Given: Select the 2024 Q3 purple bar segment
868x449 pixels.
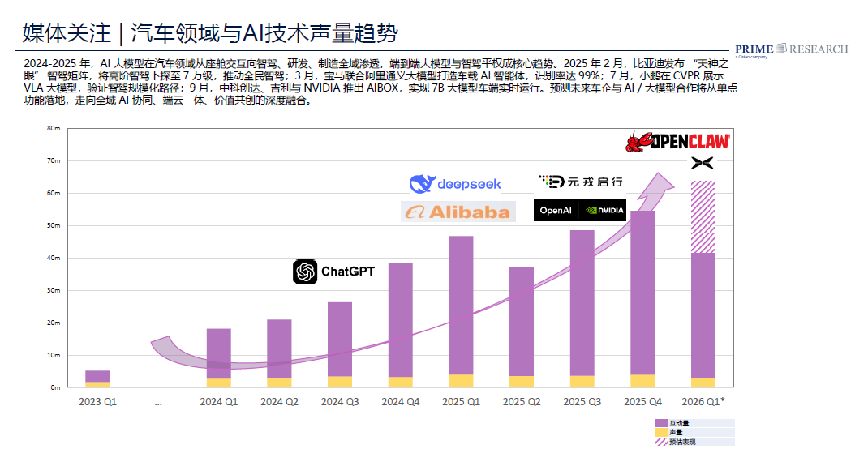Looking at the screenshot, I should tap(340, 340).
